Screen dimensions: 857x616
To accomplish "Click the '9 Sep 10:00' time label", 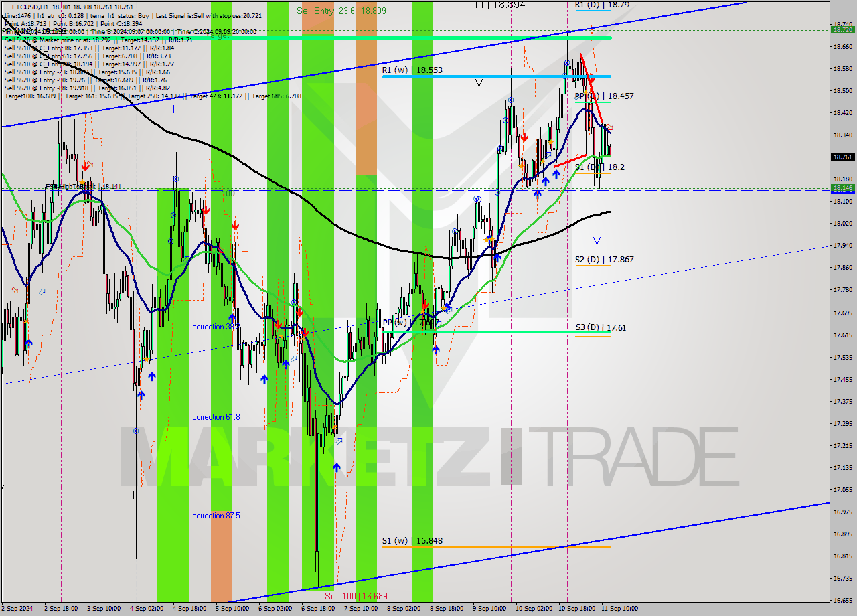I will (489, 609).
